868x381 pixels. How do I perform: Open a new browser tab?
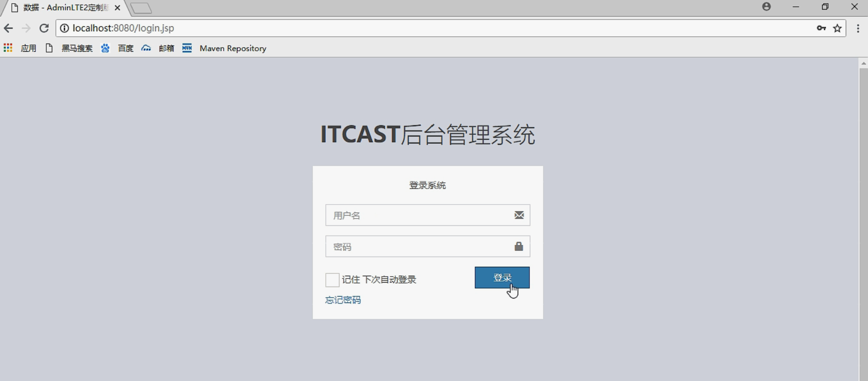click(141, 8)
